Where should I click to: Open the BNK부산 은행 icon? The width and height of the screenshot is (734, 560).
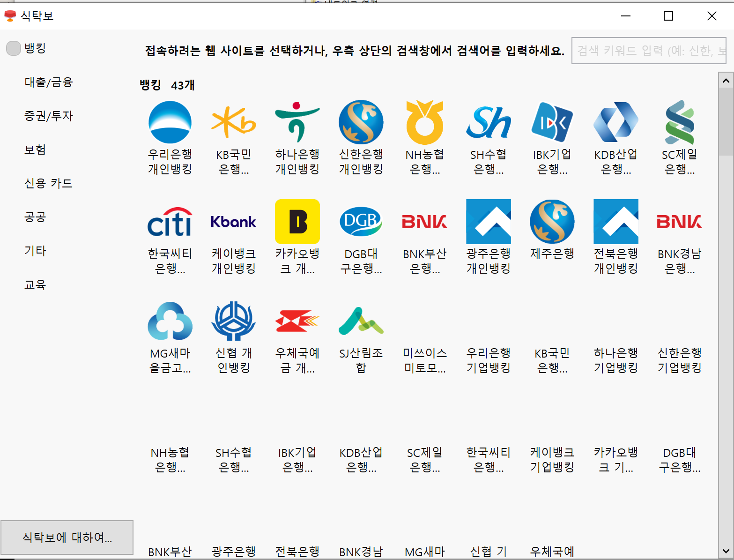coord(425,222)
